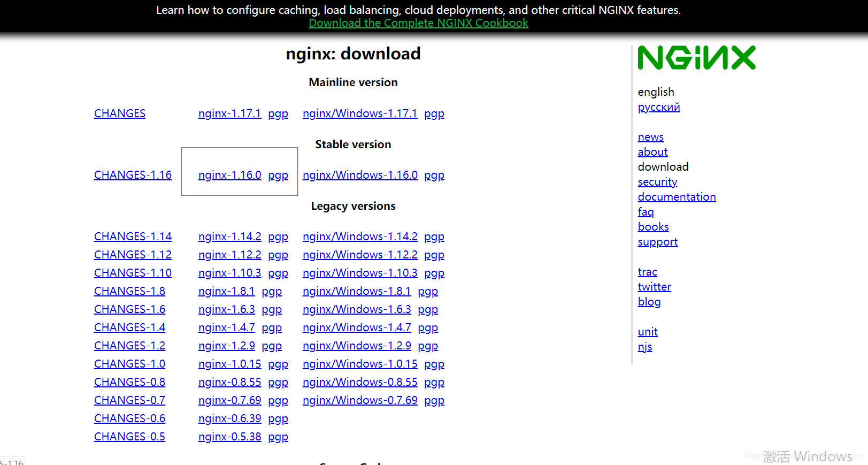Open CHANGES-1.16 link
The width and height of the screenshot is (868, 465).
click(133, 175)
